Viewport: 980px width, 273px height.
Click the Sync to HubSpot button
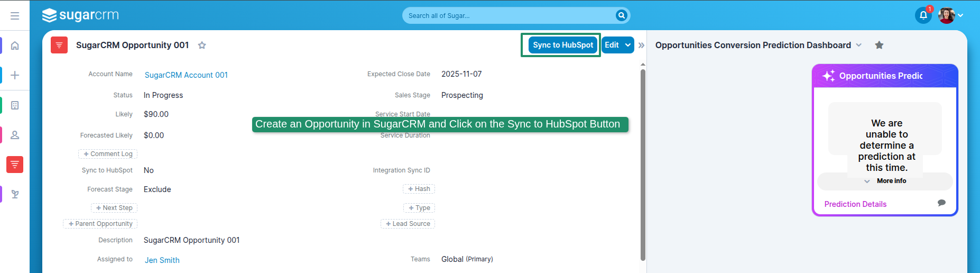[563, 45]
